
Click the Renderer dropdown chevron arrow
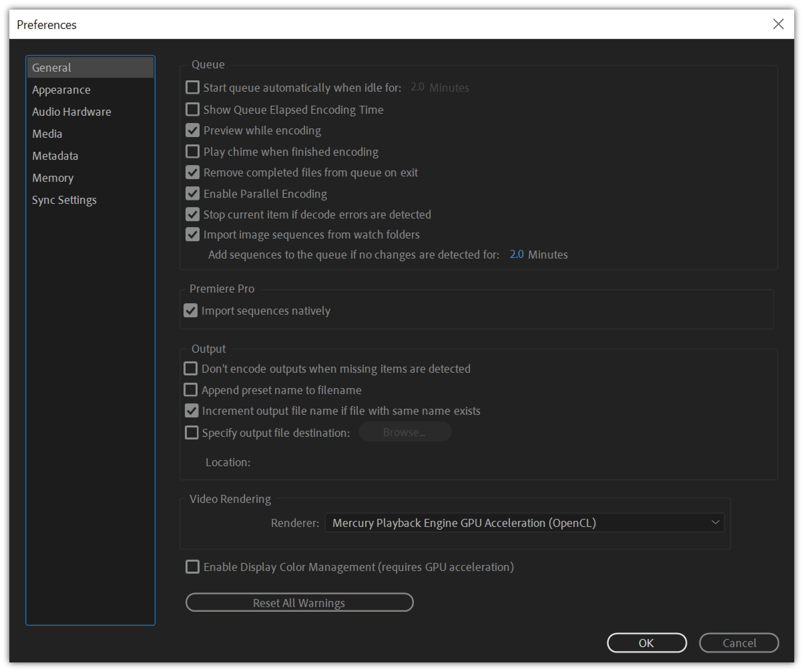(715, 523)
